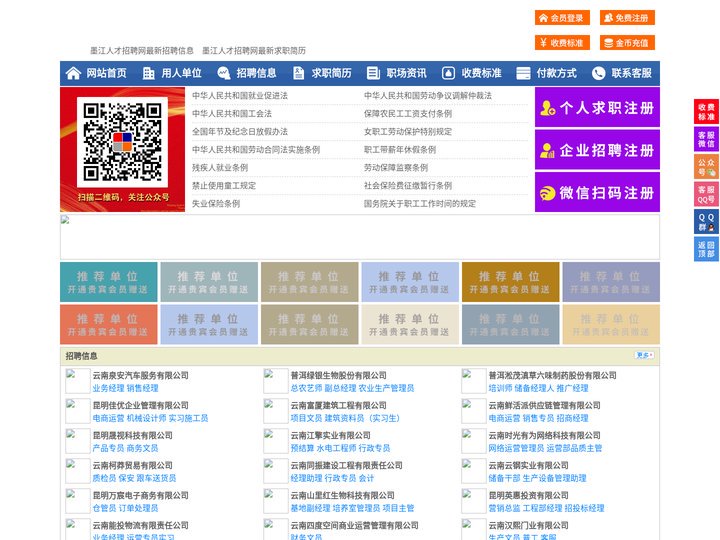Click the document icon beside 求职简历
Viewport: 720px width, 540px height.
(298, 73)
